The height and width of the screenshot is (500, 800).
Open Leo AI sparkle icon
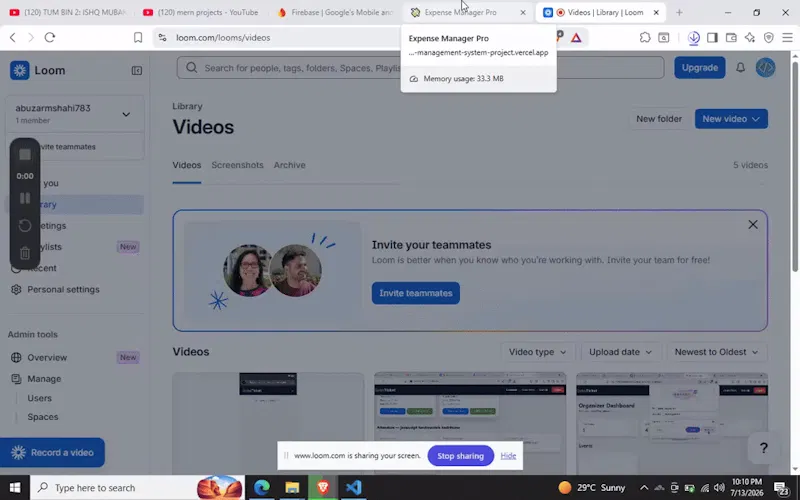pos(749,37)
